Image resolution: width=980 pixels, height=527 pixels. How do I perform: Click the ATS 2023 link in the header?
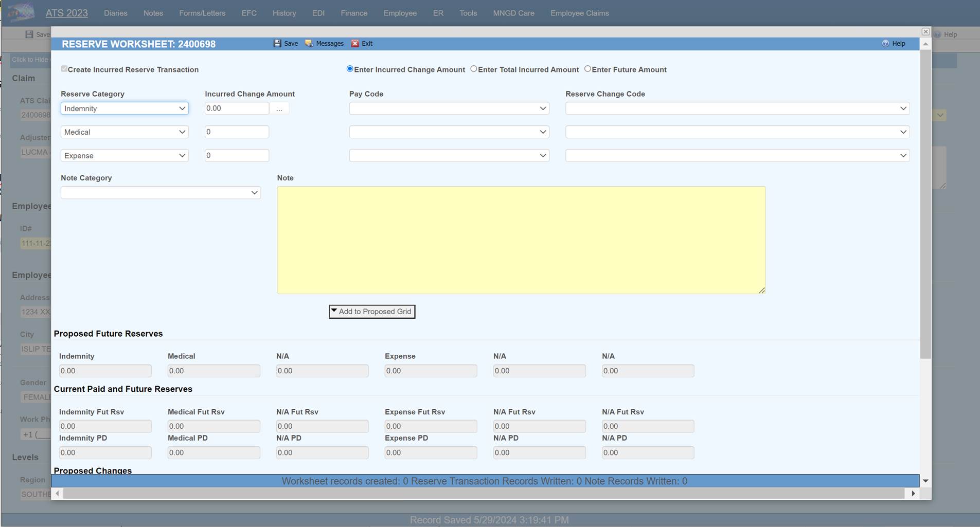coord(66,13)
